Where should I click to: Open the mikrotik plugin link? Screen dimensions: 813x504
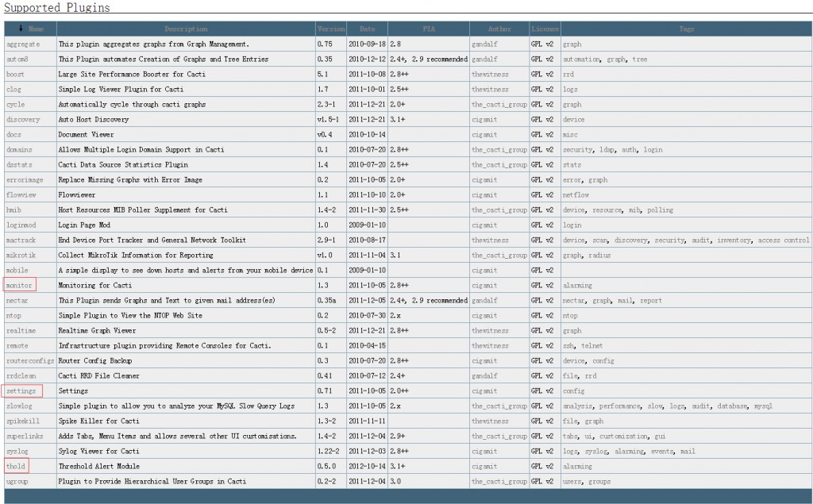click(21, 255)
